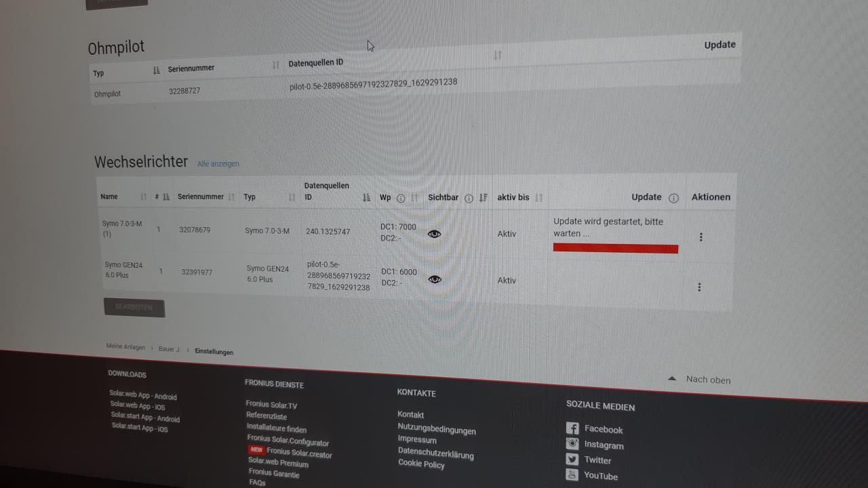The height and width of the screenshot is (488, 868).
Task: Go to Meine Anlagen breadcrumb
Action: coord(125,346)
